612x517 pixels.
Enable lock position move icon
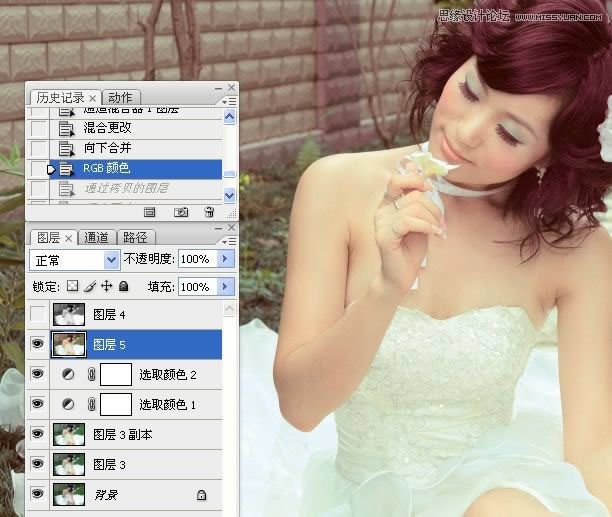106,287
